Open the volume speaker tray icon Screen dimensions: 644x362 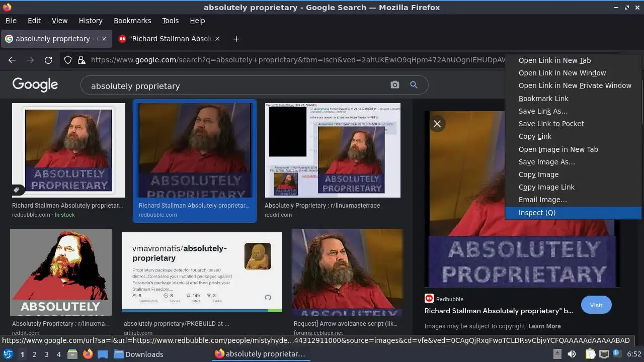(572, 354)
